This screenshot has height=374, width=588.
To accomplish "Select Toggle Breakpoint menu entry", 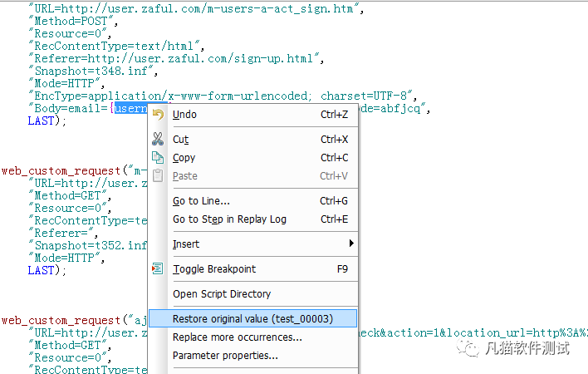I will point(253,269).
